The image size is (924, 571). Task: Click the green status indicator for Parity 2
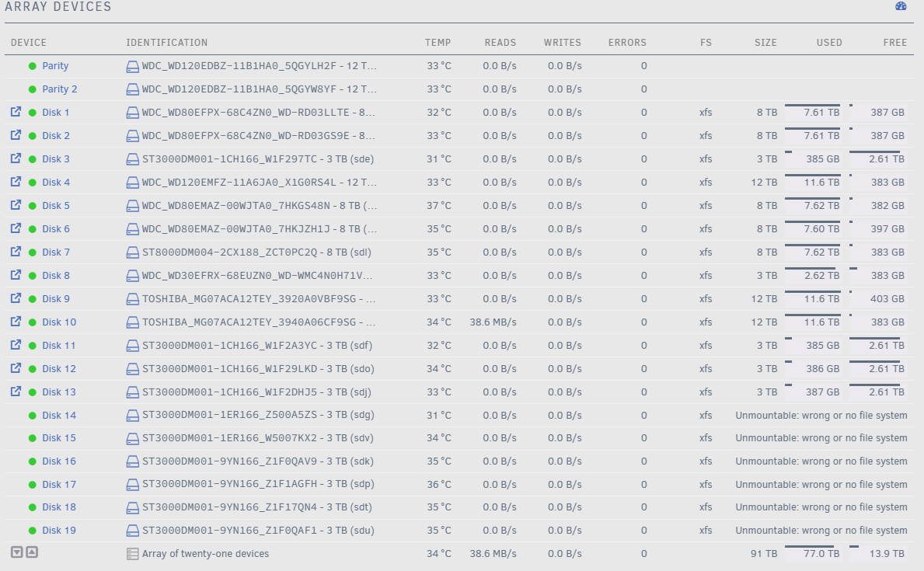click(x=33, y=89)
